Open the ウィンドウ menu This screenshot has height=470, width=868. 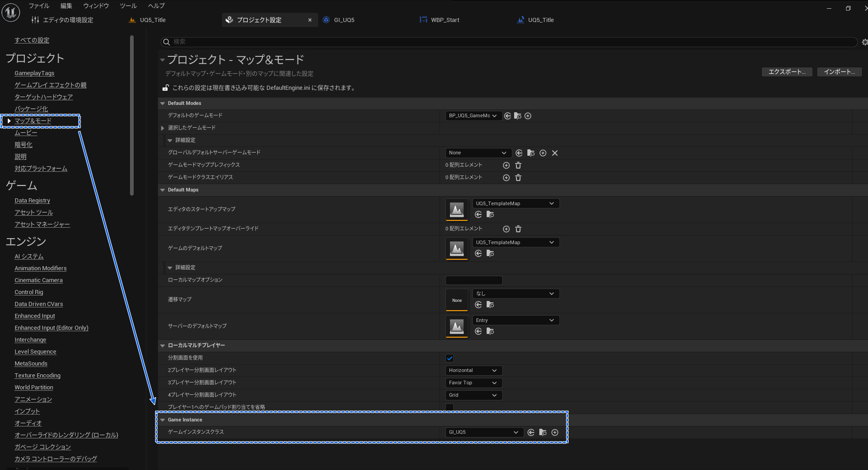pos(96,6)
